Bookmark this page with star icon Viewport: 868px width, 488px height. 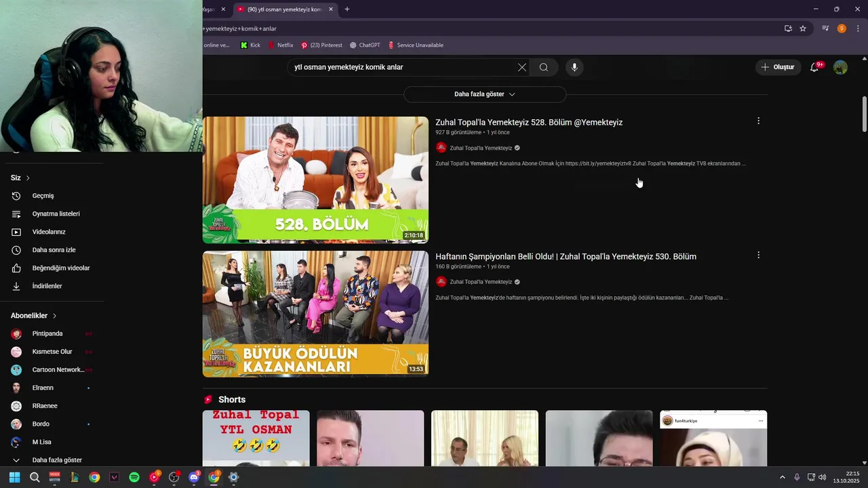(803, 28)
